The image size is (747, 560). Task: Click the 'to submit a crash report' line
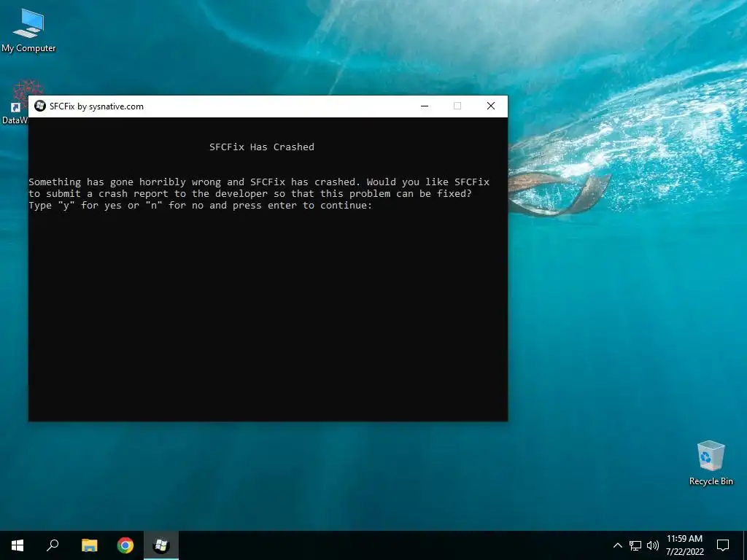coord(250,194)
